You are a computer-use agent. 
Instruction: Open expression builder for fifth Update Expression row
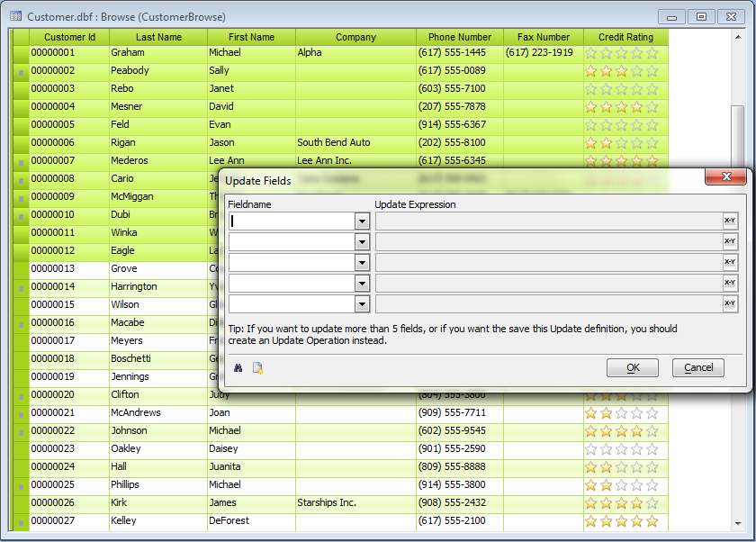click(x=730, y=303)
